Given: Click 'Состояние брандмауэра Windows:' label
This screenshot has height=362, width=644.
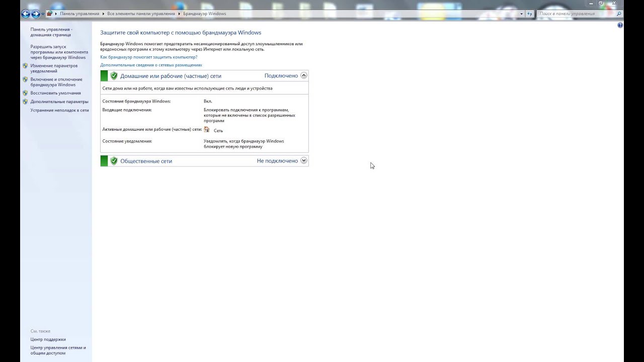Looking at the screenshot, I should pos(136,102).
